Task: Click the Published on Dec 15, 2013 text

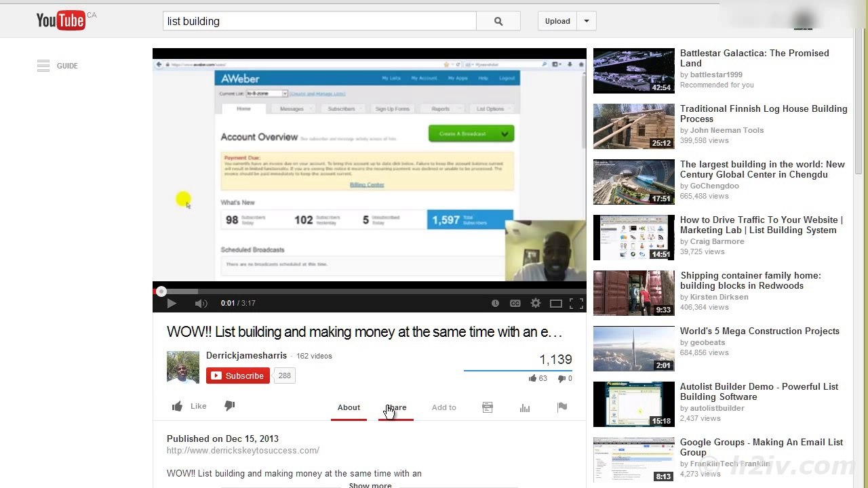Action: pyautogui.click(x=222, y=439)
